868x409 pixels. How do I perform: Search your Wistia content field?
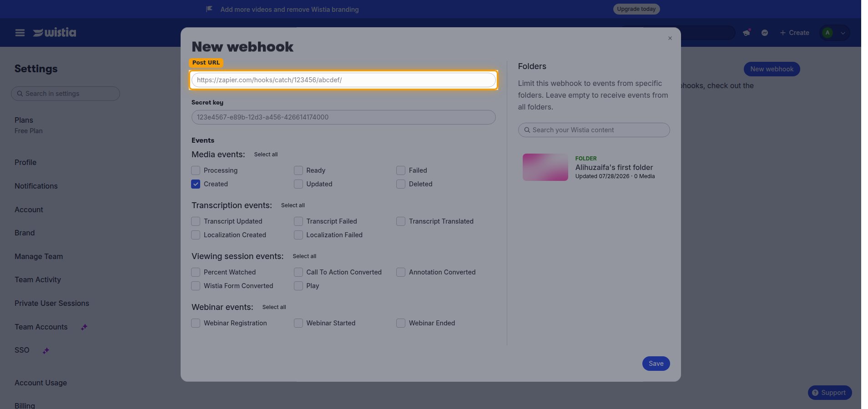(x=594, y=130)
